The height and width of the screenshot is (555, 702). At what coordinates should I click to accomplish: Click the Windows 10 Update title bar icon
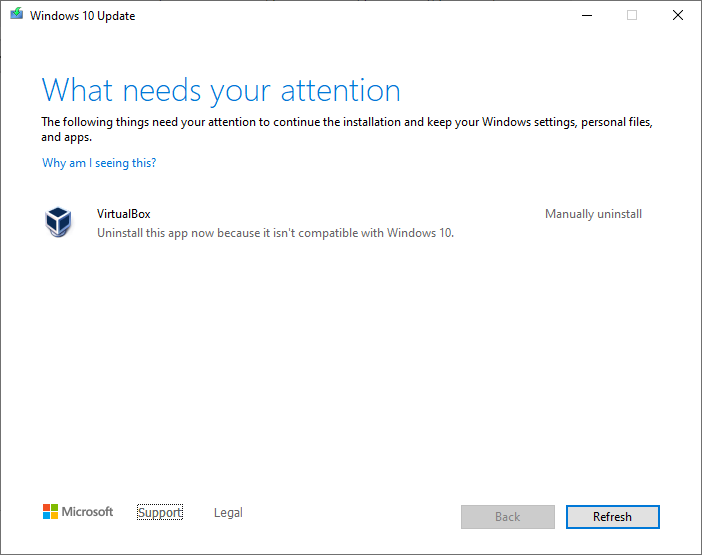tap(17, 14)
